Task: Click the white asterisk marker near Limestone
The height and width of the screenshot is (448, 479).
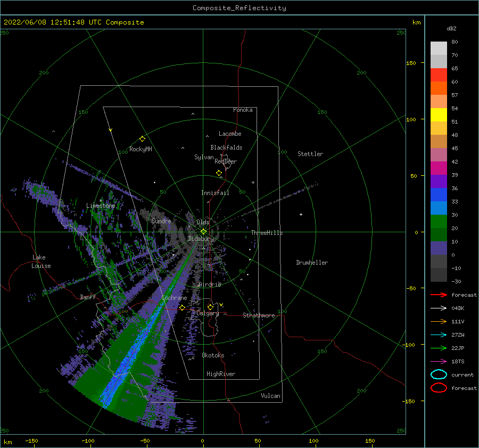Action: click(101, 201)
